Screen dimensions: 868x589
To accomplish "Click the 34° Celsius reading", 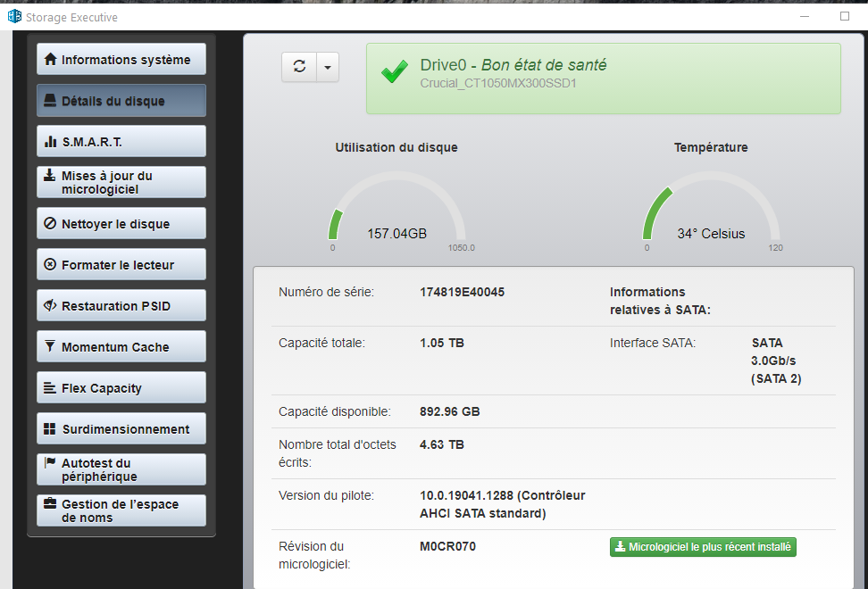I will click(x=711, y=234).
